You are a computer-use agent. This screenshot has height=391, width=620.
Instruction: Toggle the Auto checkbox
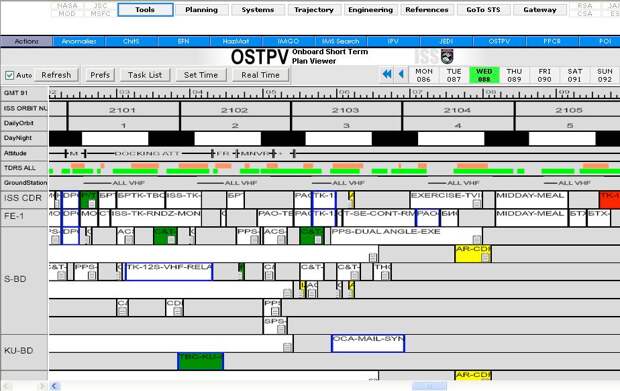click(x=9, y=75)
